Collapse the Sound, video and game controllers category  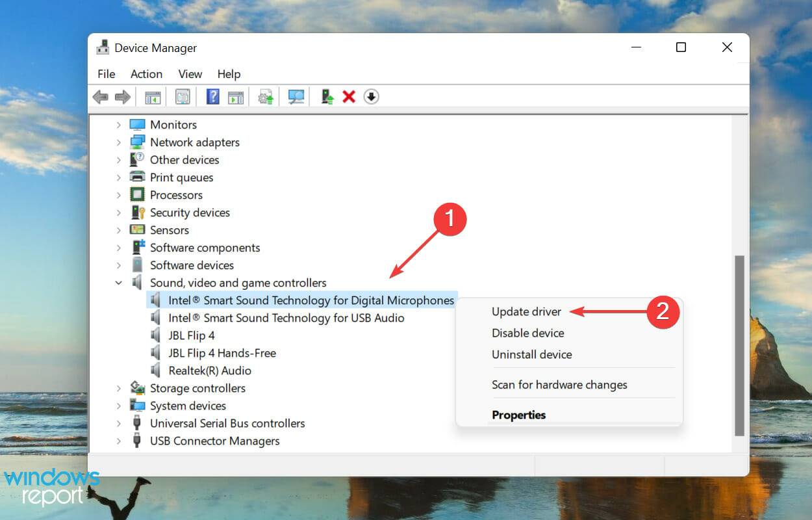(120, 283)
